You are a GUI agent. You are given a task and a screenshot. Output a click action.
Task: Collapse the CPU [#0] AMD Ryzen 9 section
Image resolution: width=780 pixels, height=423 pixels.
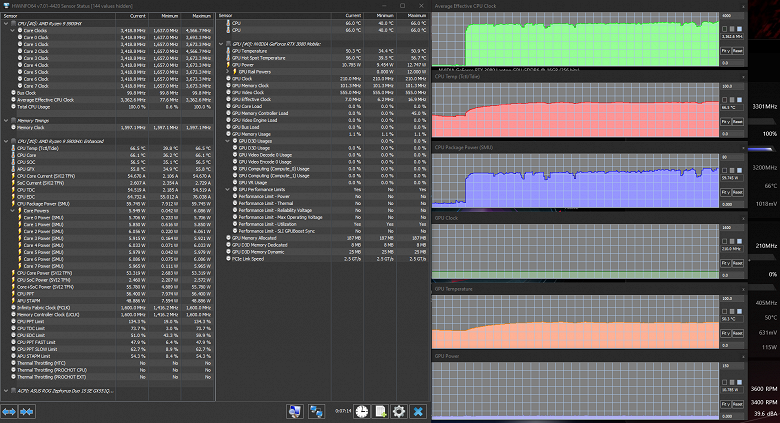(x=5, y=25)
